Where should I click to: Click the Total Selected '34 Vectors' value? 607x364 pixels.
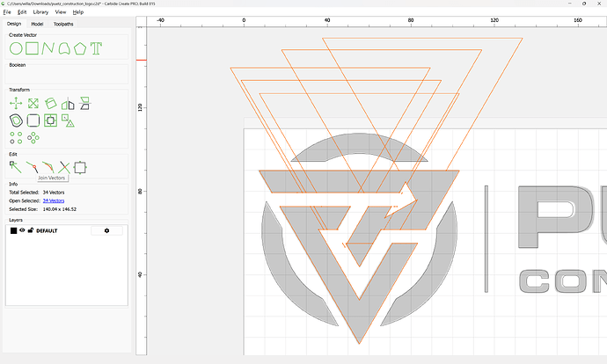pos(54,193)
